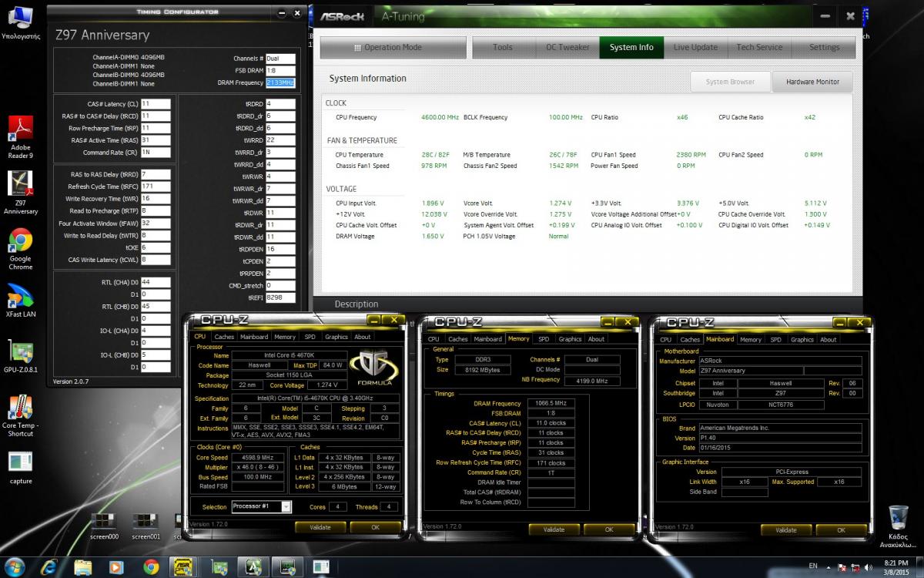The width and height of the screenshot is (924, 578).
Task: Open Graphics tab in the CPU-Z CPU-tab window
Action: pyautogui.click(x=336, y=337)
